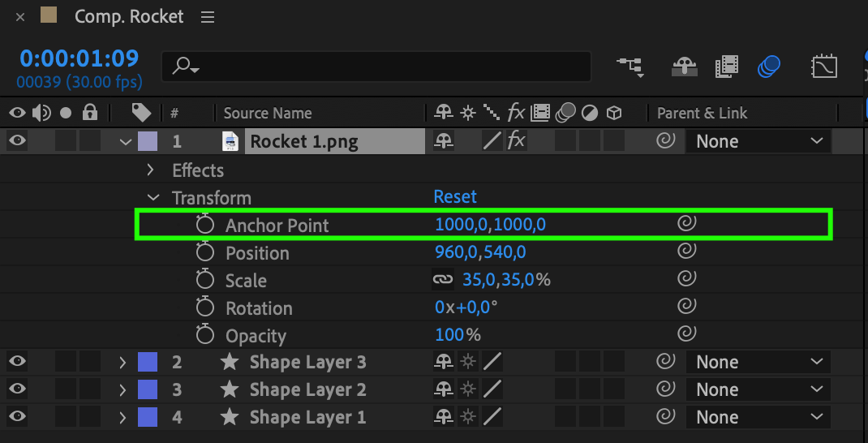Toggle the Scale constrain proportions link

[x=442, y=280]
